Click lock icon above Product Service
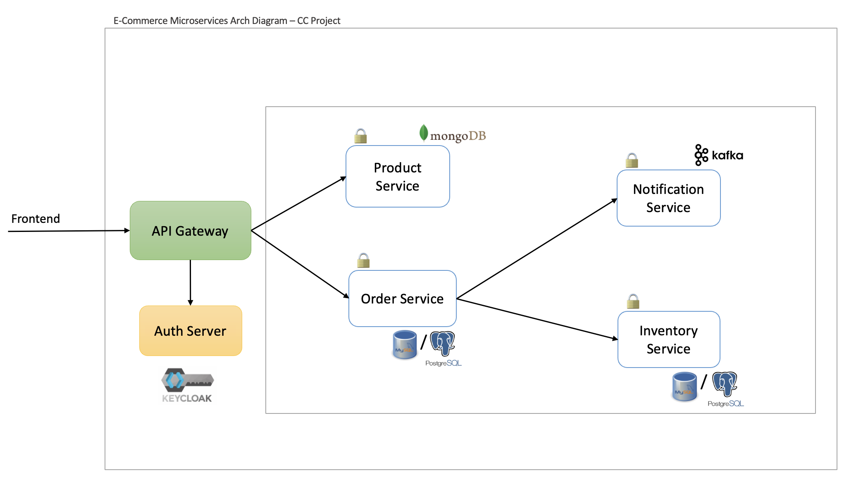The image size is (868, 492). coord(360,136)
